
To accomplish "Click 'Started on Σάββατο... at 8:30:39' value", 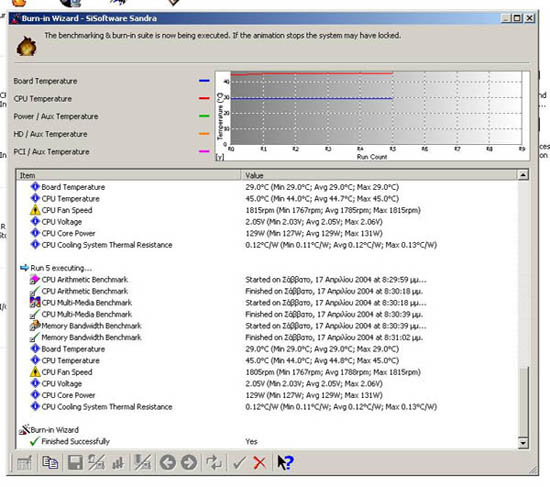I will click(x=336, y=326).
